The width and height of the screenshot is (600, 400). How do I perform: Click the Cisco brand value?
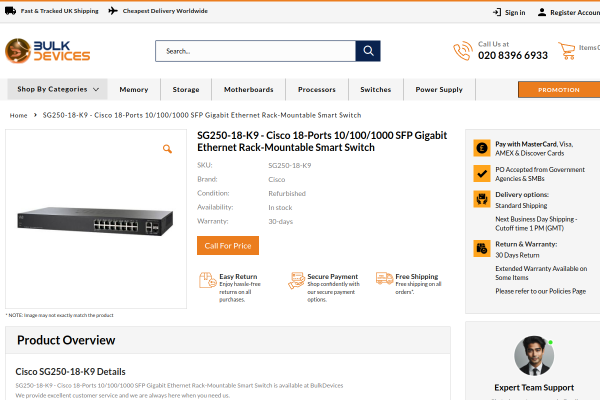277,180
